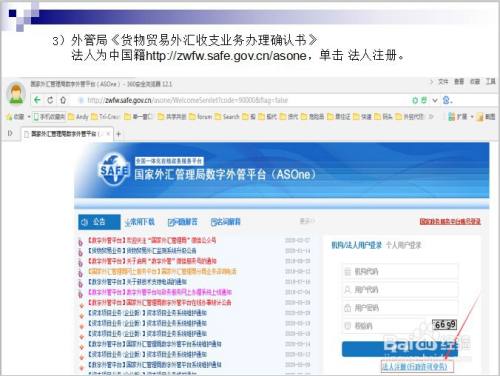500x376 pixels.
Task: Open the red underlined link at top right of page
Action: [x=450, y=221]
